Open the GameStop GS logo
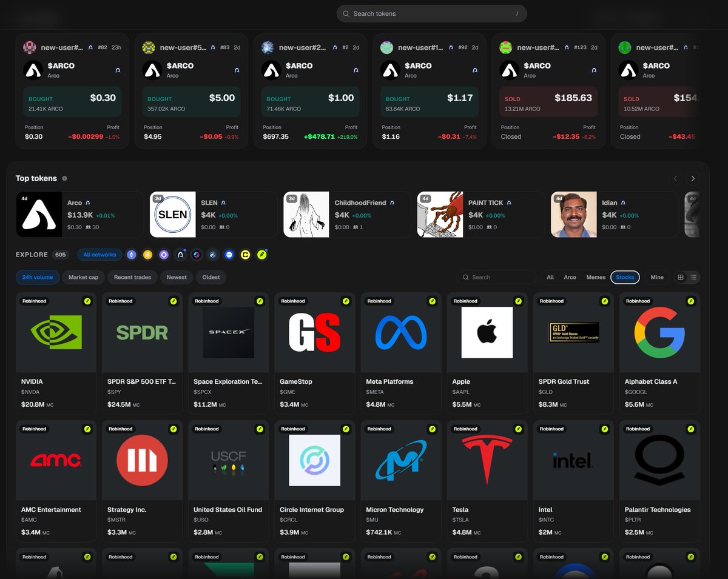The image size is (728, 579). pos(314,332)
